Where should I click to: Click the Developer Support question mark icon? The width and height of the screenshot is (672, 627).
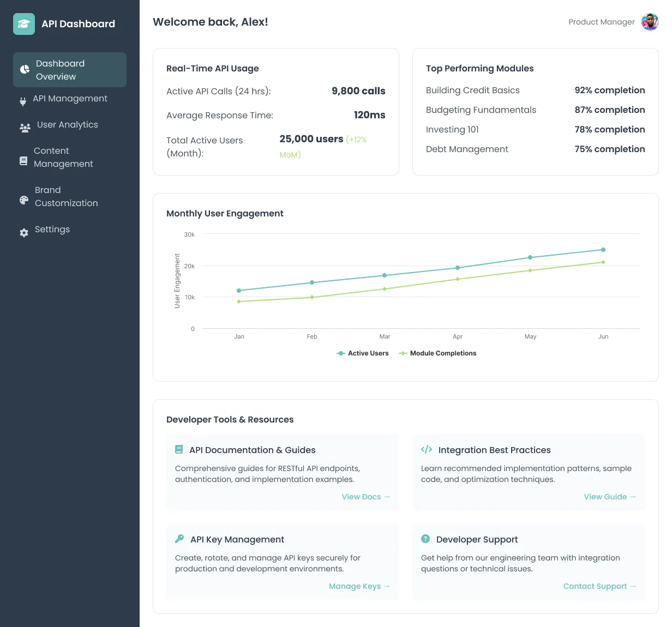pos(425,538)
